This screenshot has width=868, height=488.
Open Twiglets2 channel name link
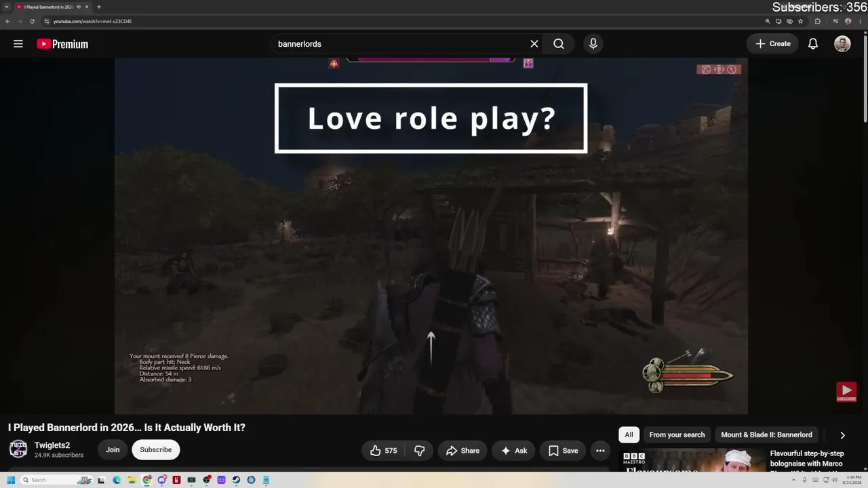point(52,445)
